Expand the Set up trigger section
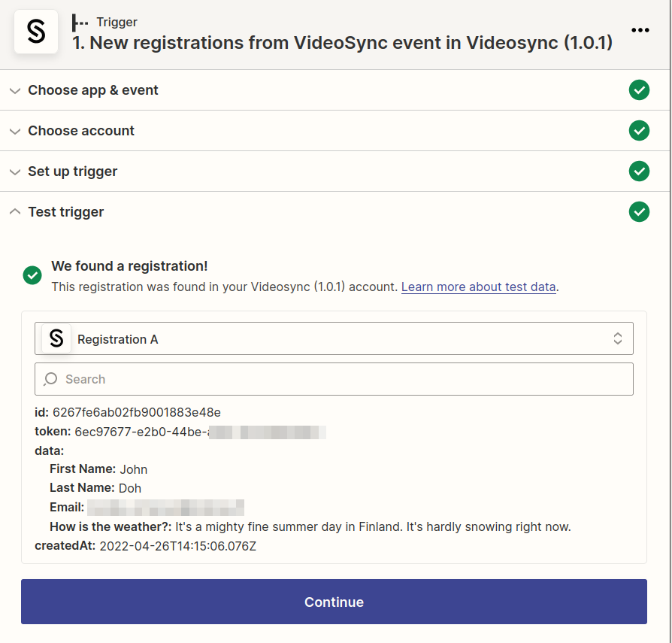Screen dimensions: 672x643 pos(73,171)
